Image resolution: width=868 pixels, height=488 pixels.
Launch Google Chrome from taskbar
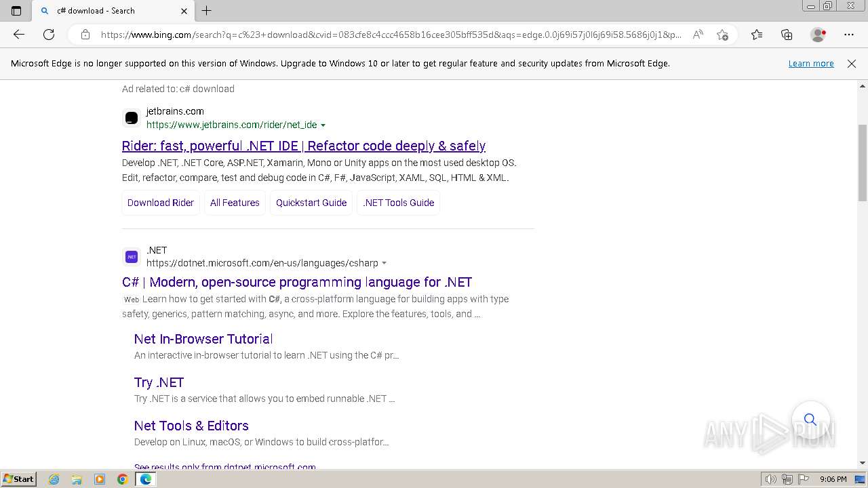click(122, 479)
